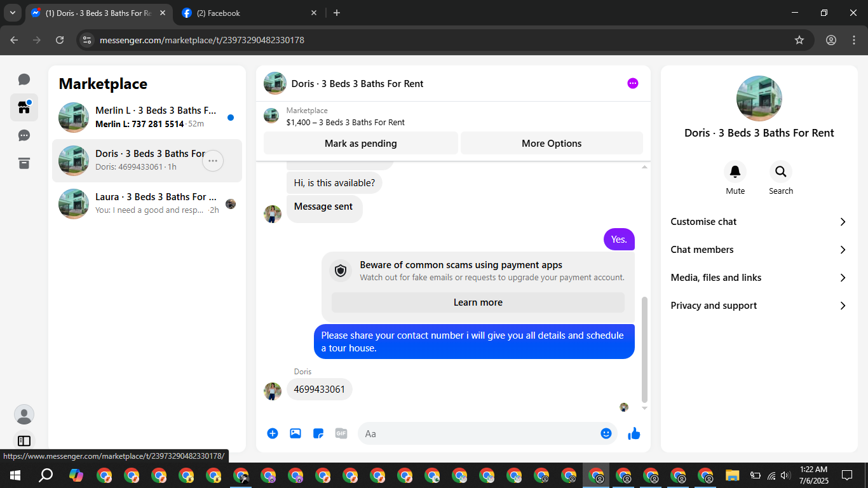The width and height of the screenshot is (868, 488).
Task: Open message requests icon in sidebar
Action: pos(24,135)
